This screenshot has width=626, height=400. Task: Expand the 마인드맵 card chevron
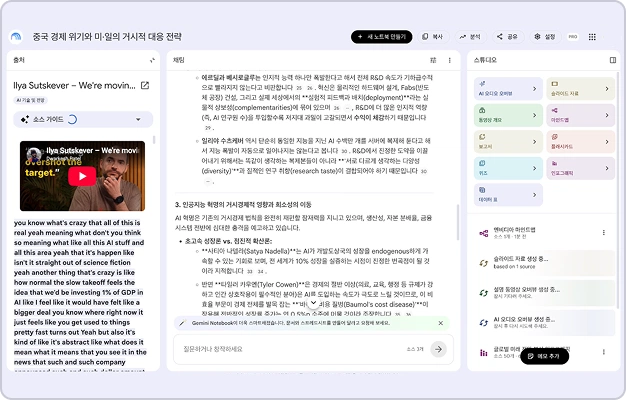(x=607, y=115)
